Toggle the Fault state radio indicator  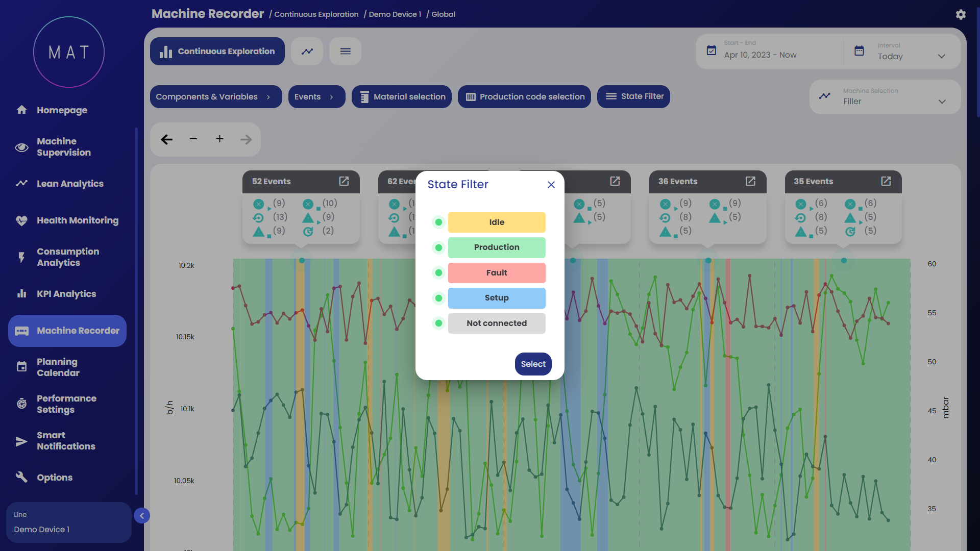click(x=438, y=272)
